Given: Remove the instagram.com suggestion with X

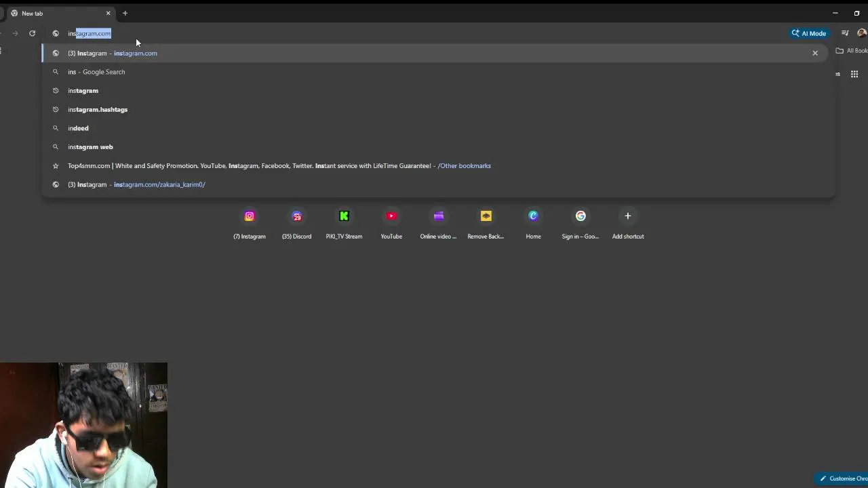Looking at the screenshot, I should 815,53.
